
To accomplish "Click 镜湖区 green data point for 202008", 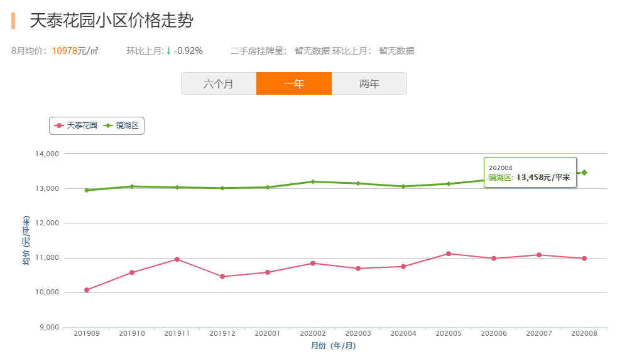I will [x=584, y=173].
